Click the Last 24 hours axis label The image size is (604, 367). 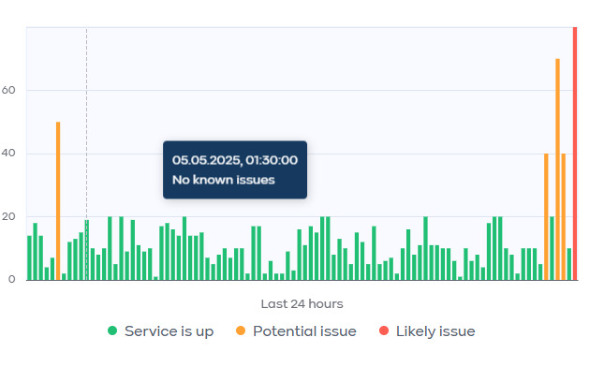click(x=302, y=304)
